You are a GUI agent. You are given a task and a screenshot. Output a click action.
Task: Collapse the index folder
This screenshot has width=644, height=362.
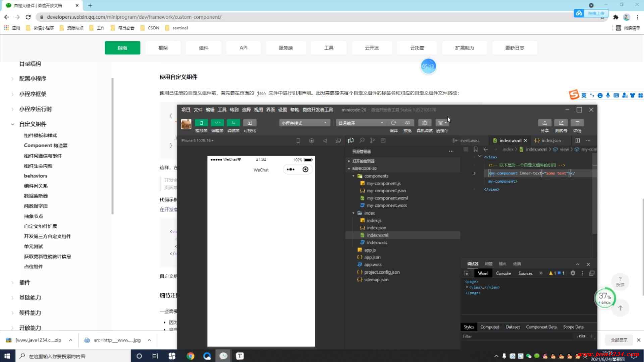pos(353,213)
